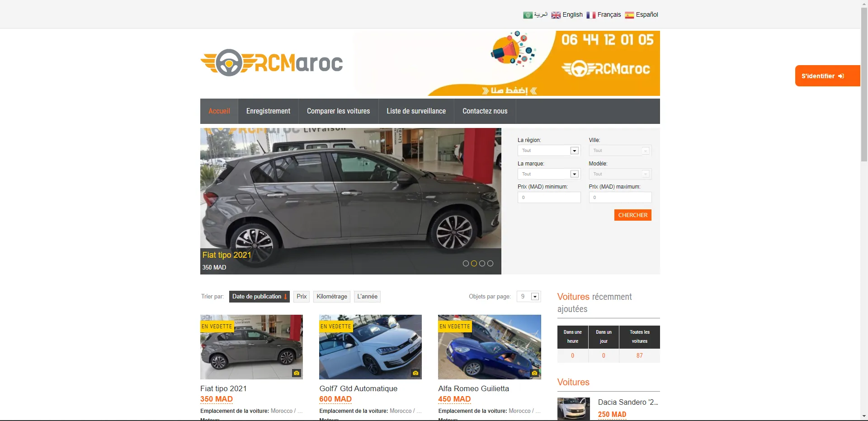
Task: Click the Toutes les voitures count 87
Action: point(639,356)
